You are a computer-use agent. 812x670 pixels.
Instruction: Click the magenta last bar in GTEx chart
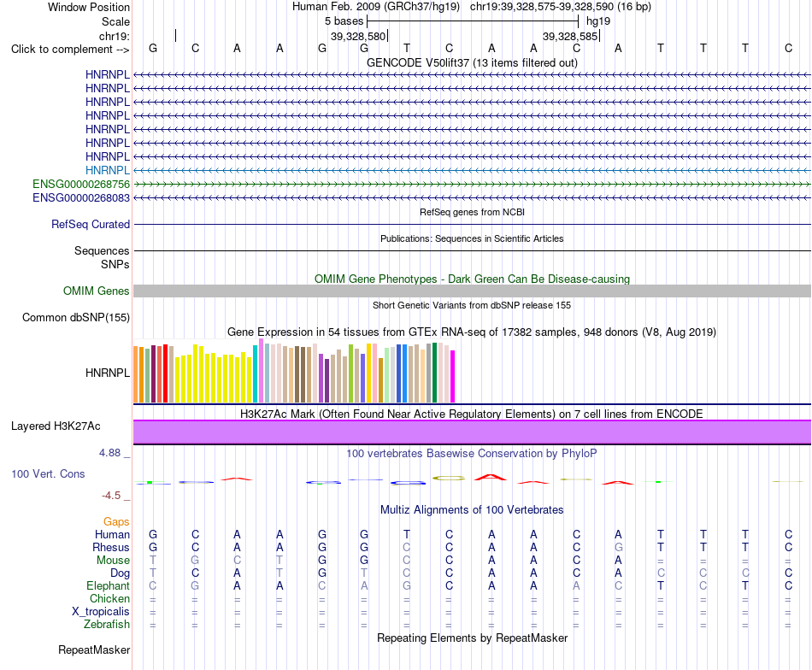(x=453, y=376)
